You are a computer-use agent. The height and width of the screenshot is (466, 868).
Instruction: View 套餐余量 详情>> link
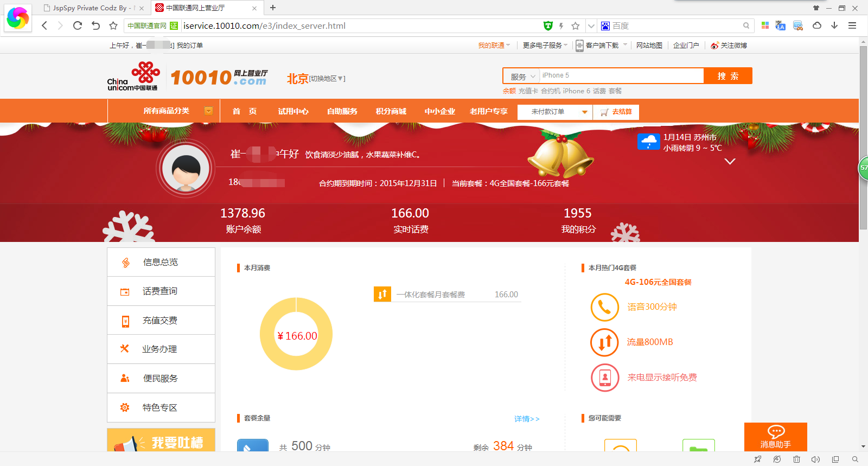click(x=527, y=419)
